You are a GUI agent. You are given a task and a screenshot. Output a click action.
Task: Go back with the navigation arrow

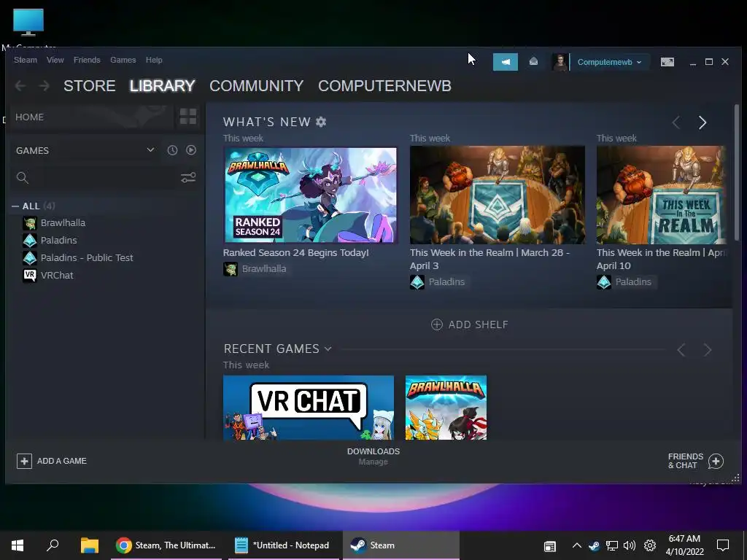(x=20, y=86)
